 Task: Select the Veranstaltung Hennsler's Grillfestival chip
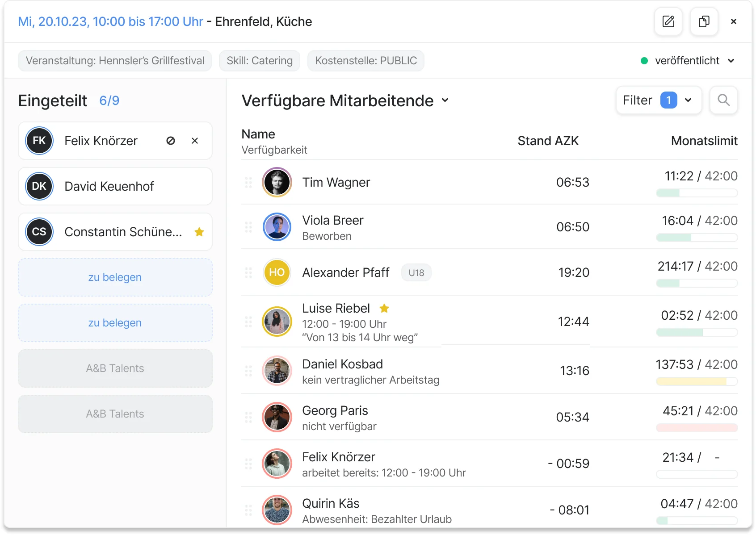(114, 61)
